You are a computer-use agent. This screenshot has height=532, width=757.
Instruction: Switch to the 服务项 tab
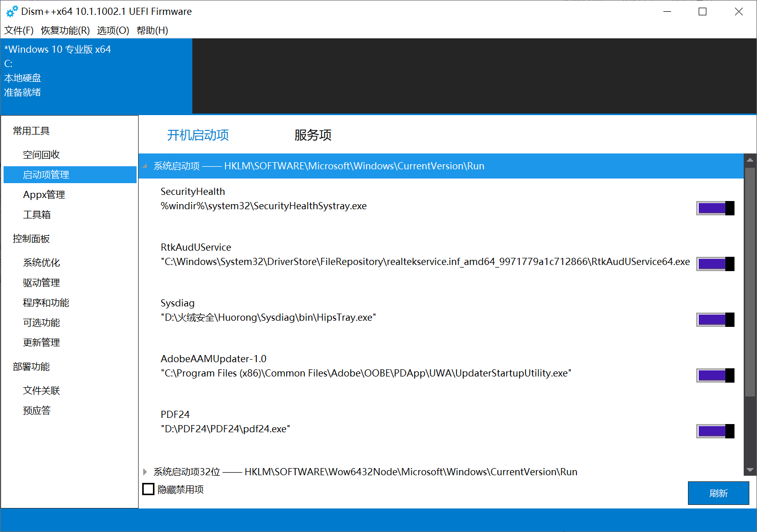click(313, 135)
